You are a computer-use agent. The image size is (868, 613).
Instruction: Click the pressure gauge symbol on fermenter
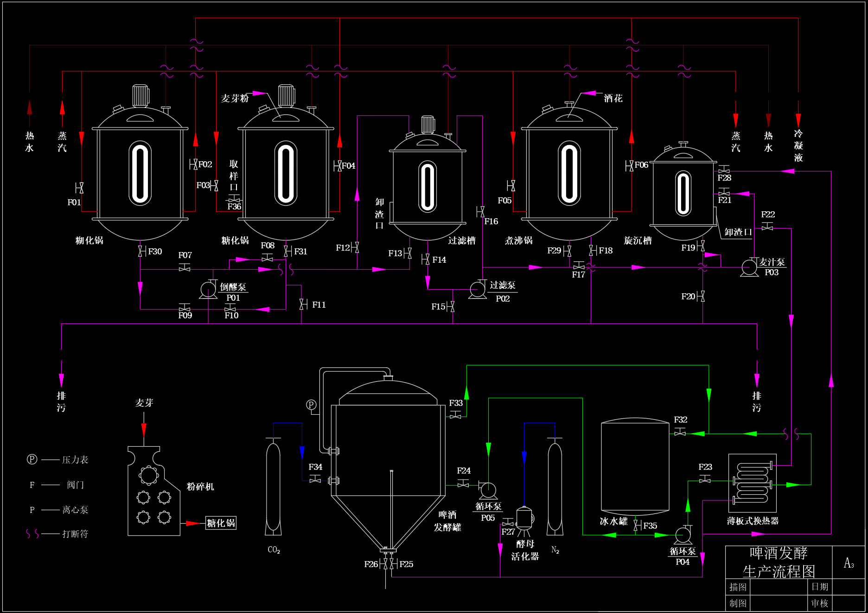pos(311,405)
